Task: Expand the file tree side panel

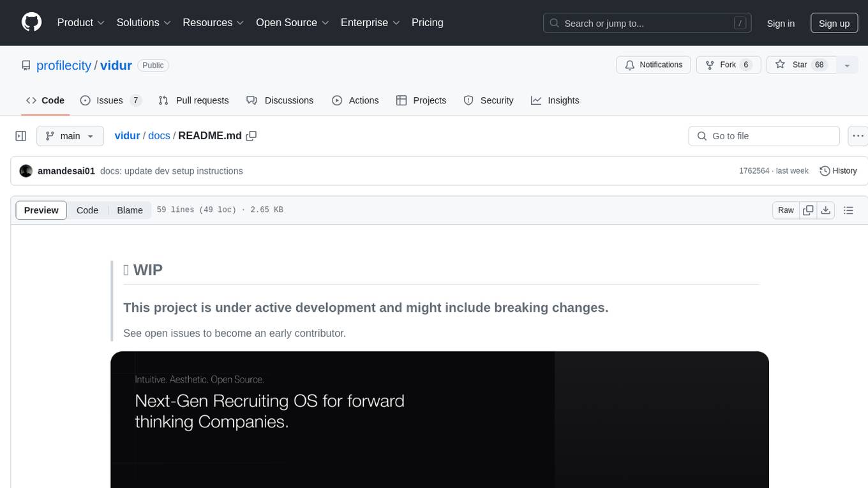Action: point(20,136)
